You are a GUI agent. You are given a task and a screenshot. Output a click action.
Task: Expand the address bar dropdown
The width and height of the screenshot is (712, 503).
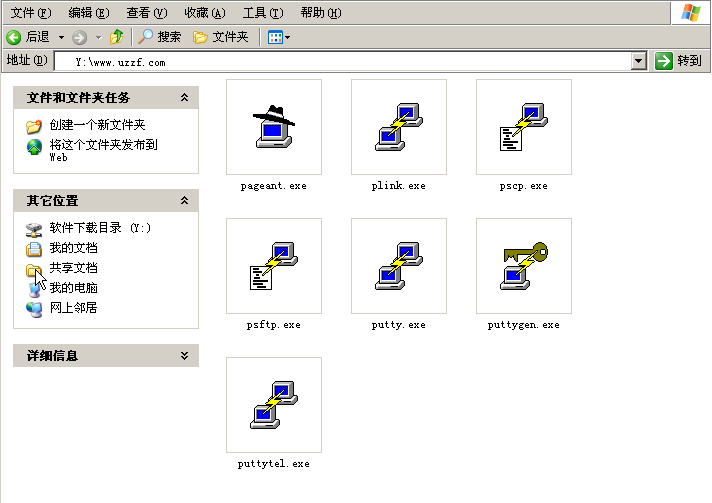639,61
